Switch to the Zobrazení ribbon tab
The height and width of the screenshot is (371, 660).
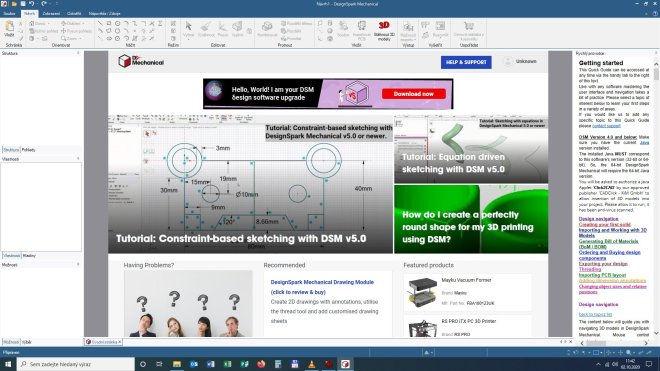click(x=51, y=13)
